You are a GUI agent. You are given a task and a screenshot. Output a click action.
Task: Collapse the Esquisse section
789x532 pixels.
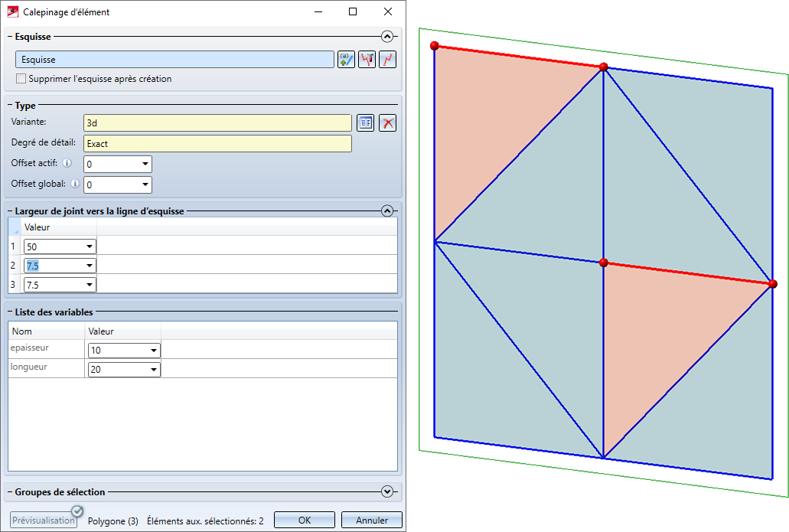[387, 36]
